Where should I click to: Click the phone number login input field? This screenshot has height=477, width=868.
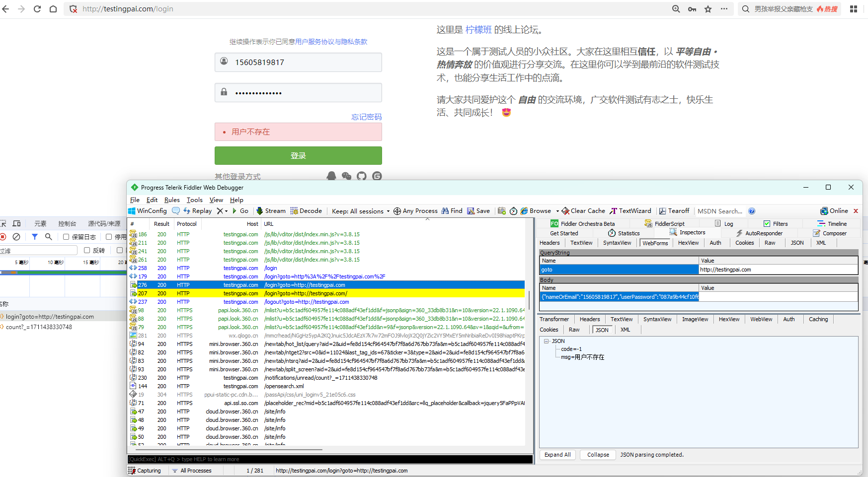[x=298, y=62]
